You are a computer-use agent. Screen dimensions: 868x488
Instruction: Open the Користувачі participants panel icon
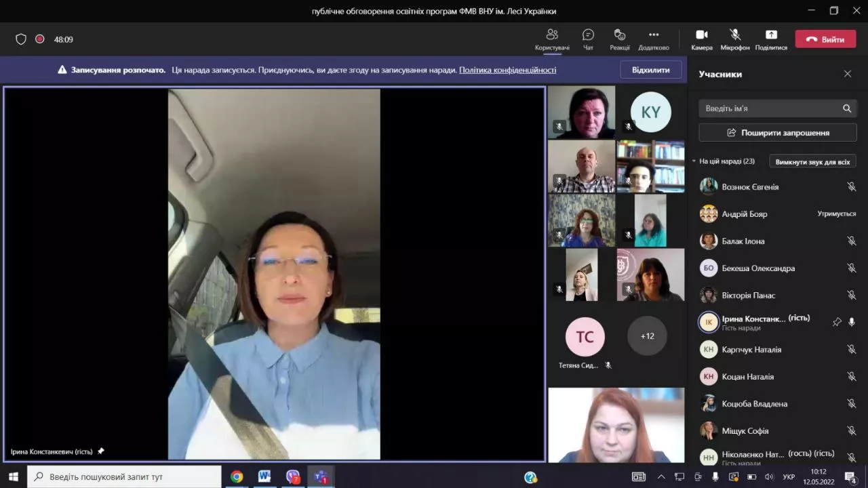[x=552, y=35]
